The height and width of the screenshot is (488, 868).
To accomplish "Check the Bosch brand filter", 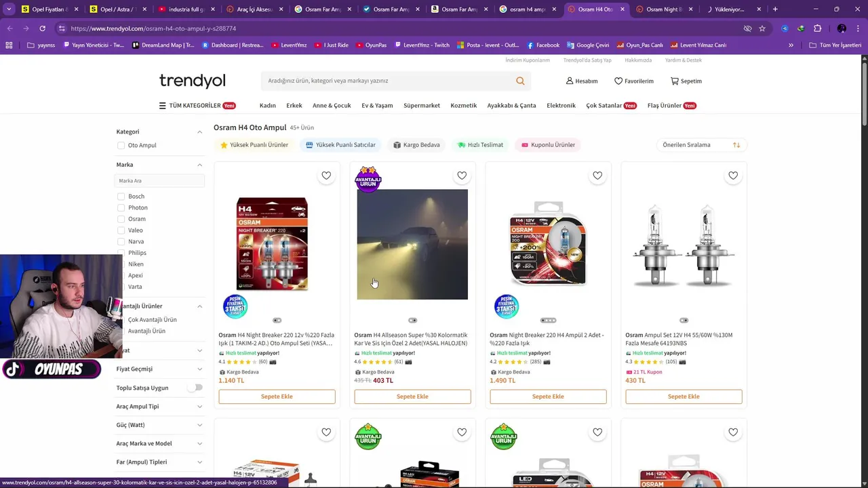I will pos(121,197).
